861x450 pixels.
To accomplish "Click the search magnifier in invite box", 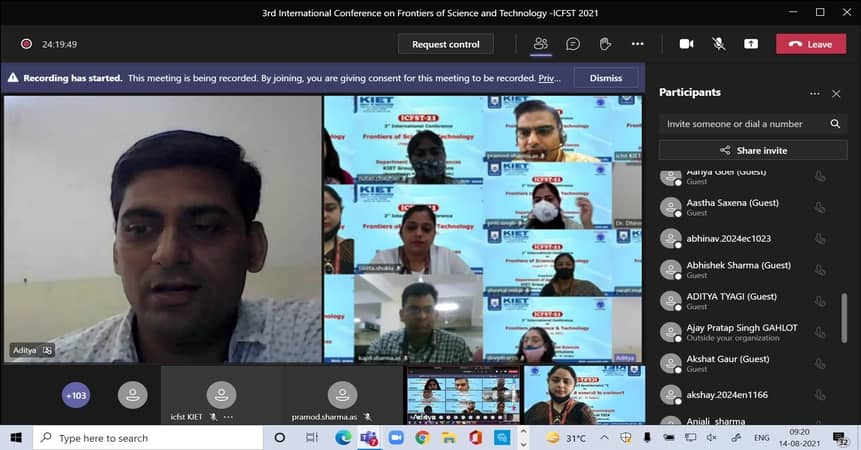I will (835, 124).
